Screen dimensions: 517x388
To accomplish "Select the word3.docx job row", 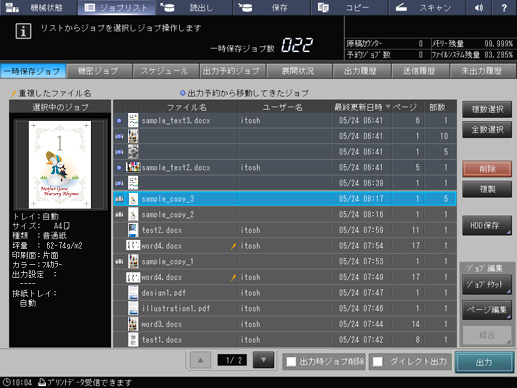I will click(x=285, y=324).
